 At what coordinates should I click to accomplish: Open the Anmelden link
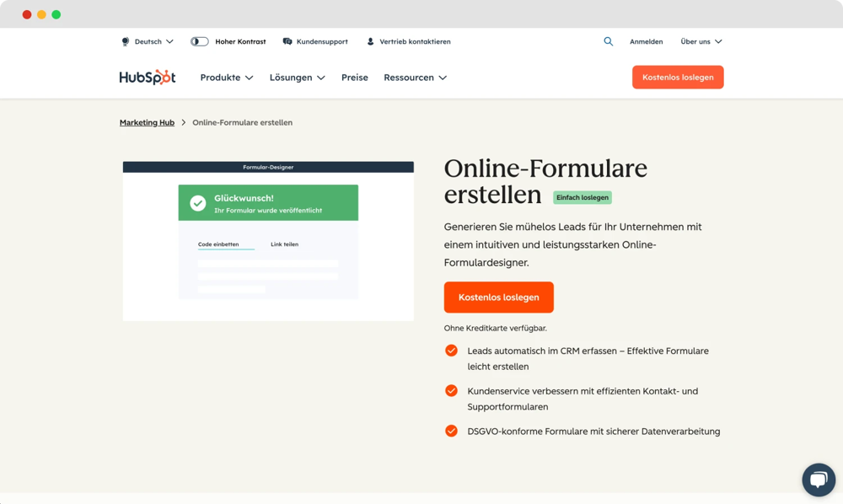647,40
